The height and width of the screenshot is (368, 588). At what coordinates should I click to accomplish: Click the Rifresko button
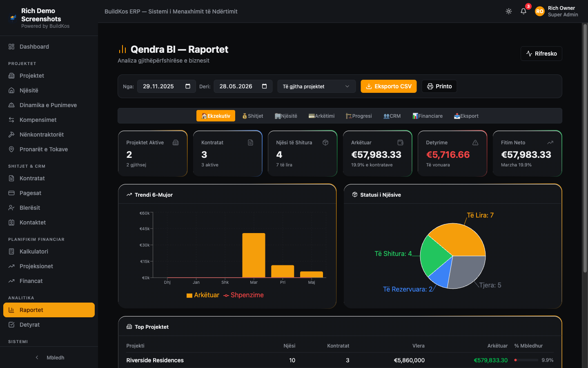(541, 54)
